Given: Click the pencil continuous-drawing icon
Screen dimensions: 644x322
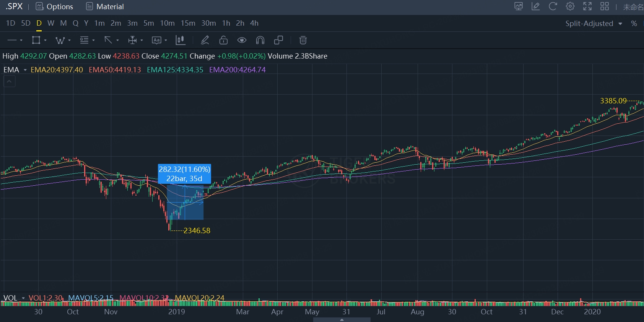Looking at the screenshot, I should [x=205, y=40].
